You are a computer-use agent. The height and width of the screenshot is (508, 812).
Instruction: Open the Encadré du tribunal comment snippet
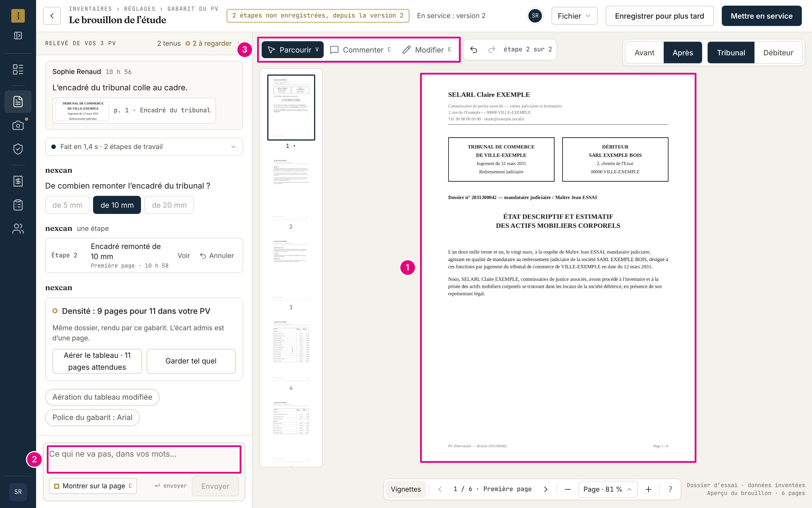pos(134,111)
